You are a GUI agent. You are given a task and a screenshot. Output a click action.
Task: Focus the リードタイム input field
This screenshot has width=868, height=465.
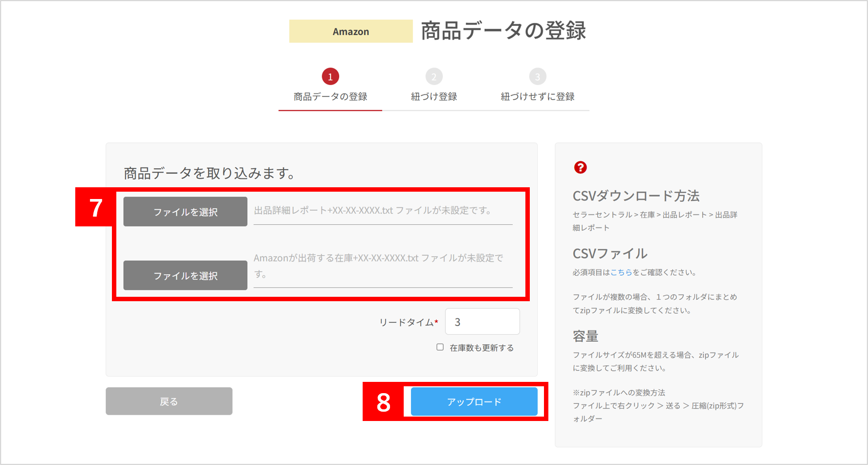point(482,322)
